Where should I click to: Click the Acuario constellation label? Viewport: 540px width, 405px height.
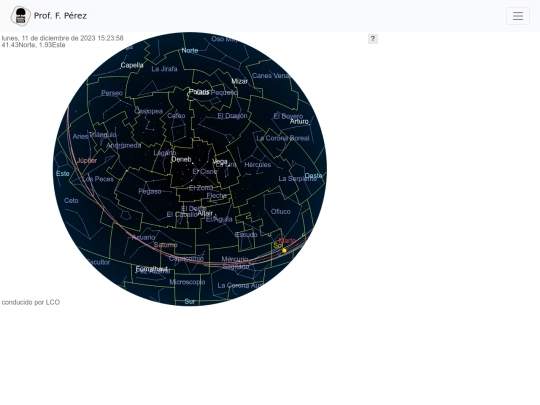(144, 237)
